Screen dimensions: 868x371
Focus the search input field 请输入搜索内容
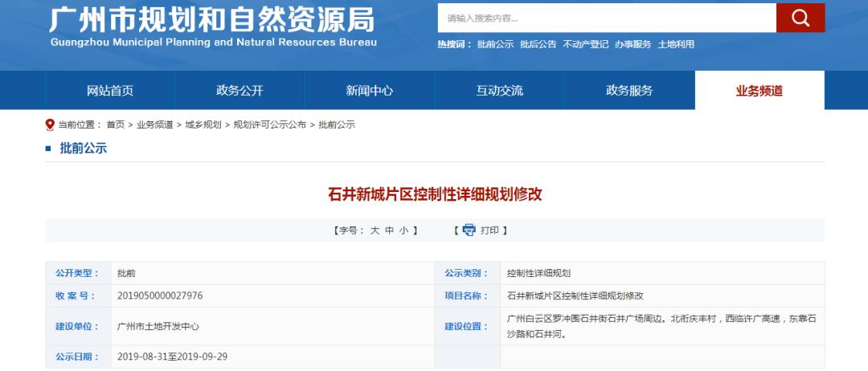607,18
